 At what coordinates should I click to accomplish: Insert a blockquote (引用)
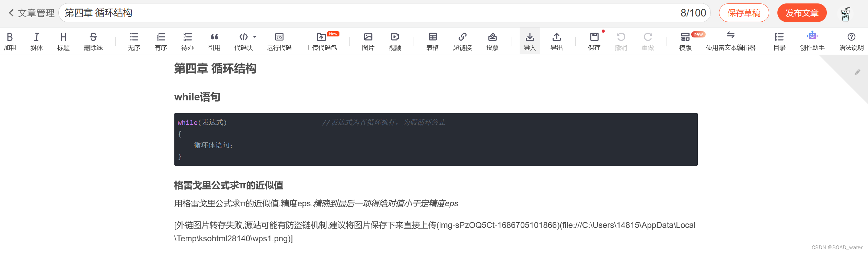coord(215,41)
